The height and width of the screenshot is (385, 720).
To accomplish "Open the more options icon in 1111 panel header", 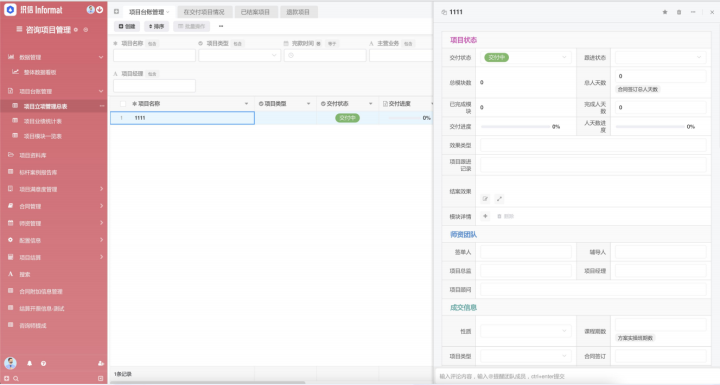I will [x=693, y=12].
